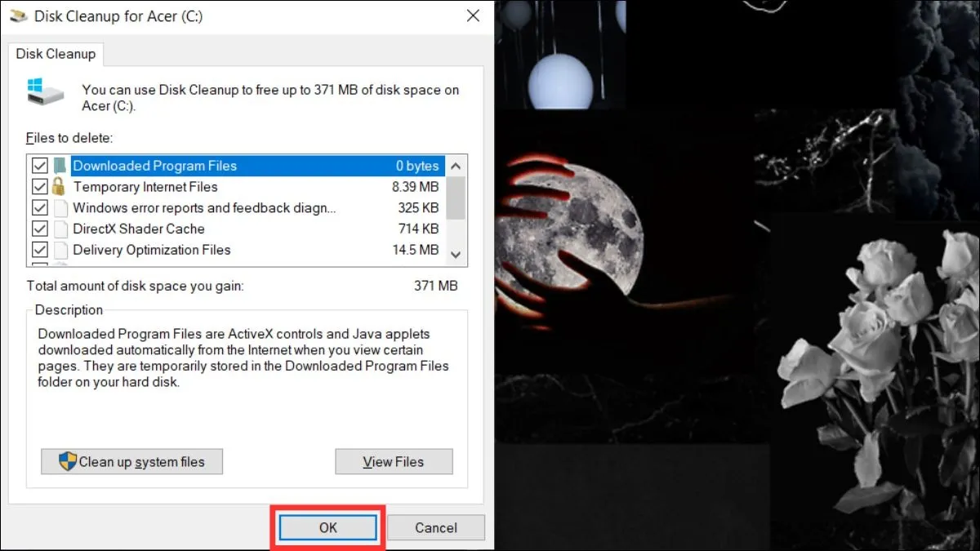Uncheck the Downloaded Program Files checkbox
Viewport: 980px width, 551px height.
[x=39, y=166]
